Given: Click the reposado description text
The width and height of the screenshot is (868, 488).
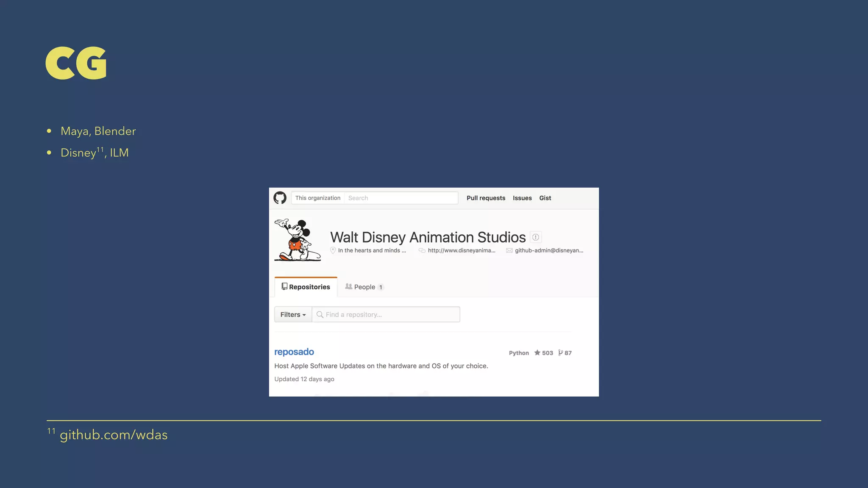Looking at the screenshot, I should (381, 366).
